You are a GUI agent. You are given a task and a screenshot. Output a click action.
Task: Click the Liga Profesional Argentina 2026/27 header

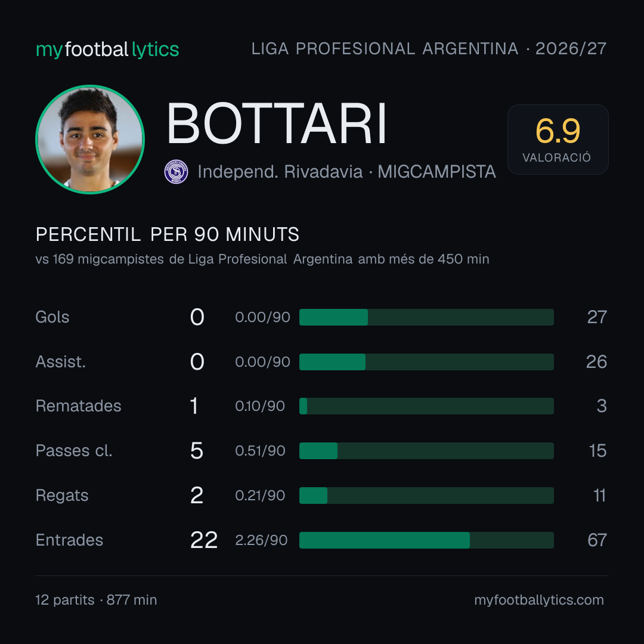click(x=429, y=49)
